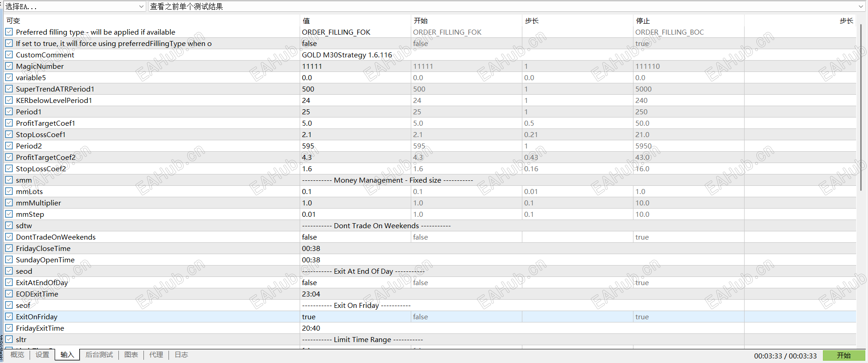Click StopLossCoef1 step value 0.21
Image resolution: width=868 pixels, height=363 pixels.
coord(531,134)
